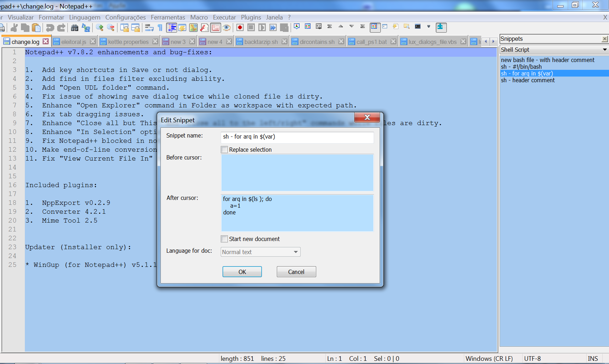Image resolution: width=609 pixels, height=364 pixels.
Task: Click the Paste clipboard icon
Action: (36, 28)
